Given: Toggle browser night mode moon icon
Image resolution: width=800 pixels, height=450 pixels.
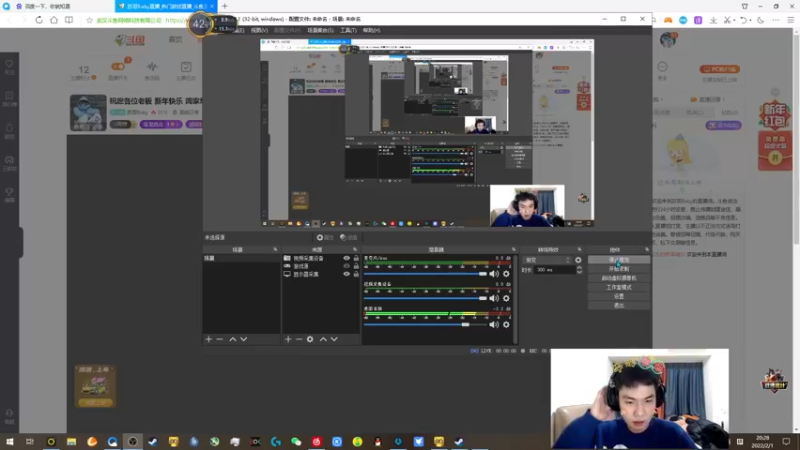Looking at the screenshot, I should [x=760, y=20].
